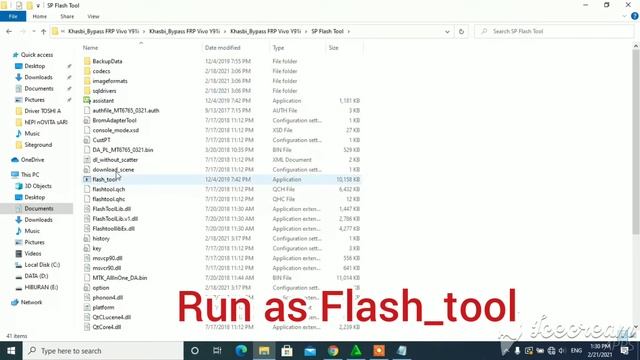This screenshot has height=360, width=640.
Task: Open the File ribbon tab
Action: pos(13,16)
